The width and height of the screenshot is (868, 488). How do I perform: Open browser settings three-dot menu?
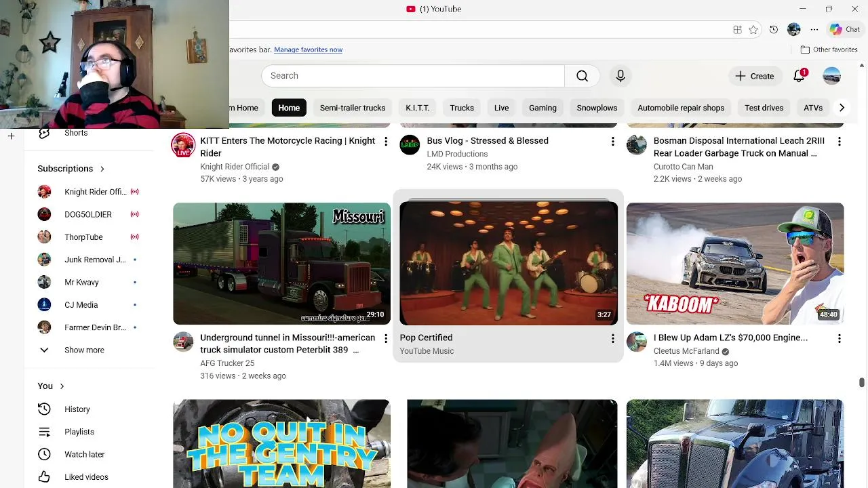[x=814, y=30]
